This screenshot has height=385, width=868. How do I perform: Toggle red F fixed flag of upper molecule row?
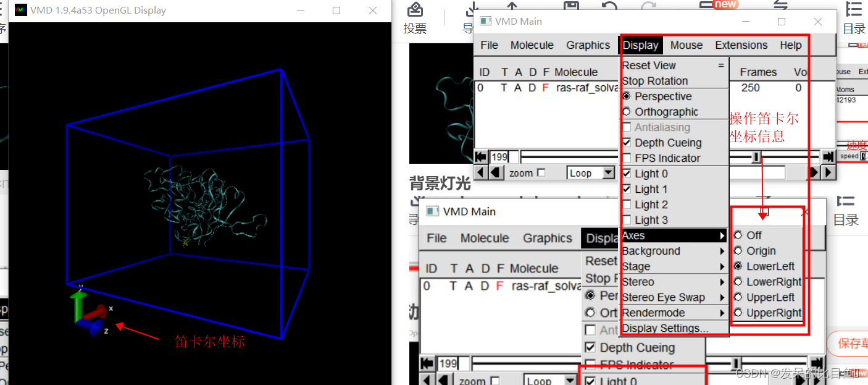pos(545,88)
